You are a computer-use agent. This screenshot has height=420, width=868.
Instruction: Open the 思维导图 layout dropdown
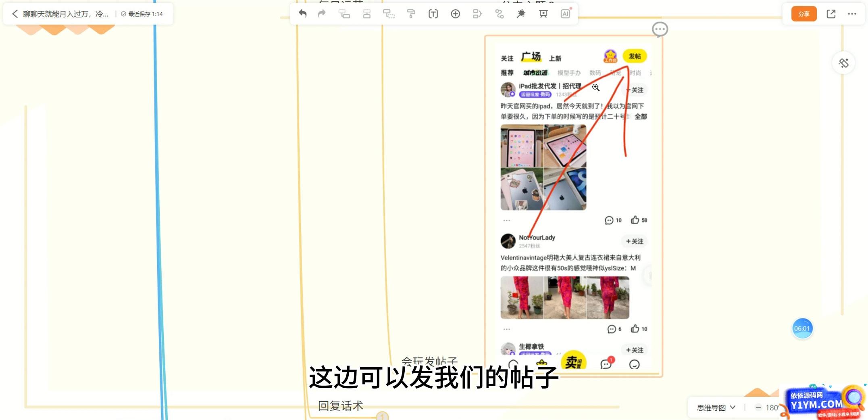tap(716, 407)
